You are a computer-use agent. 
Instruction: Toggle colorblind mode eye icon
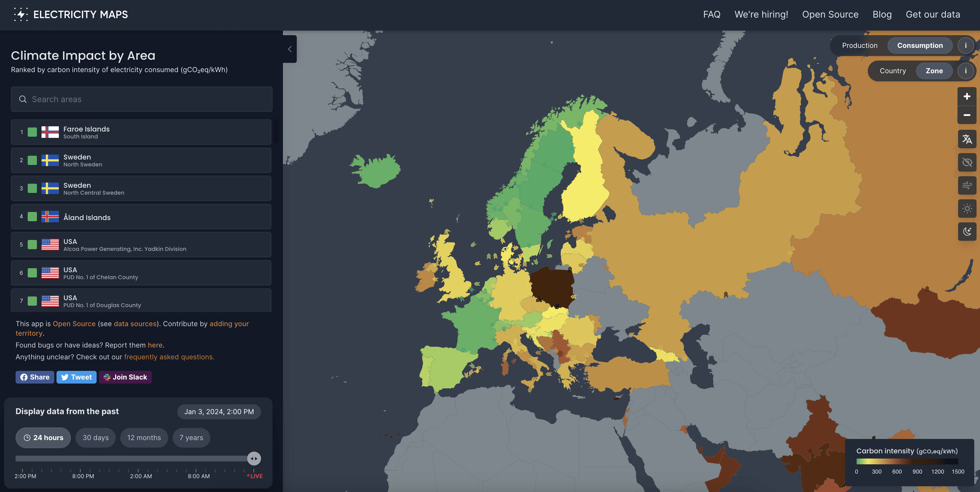point(967,162)
